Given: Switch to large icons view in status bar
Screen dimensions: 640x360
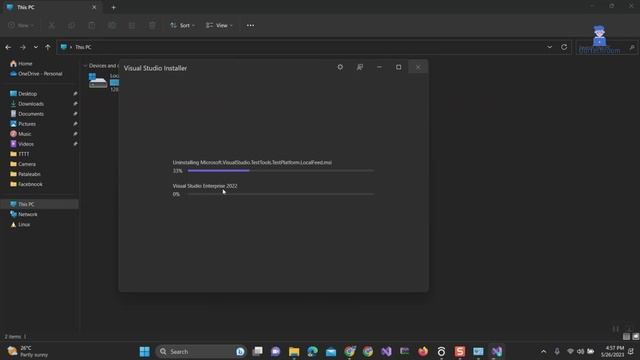Looking at the screenshot, I should [636, 337].
